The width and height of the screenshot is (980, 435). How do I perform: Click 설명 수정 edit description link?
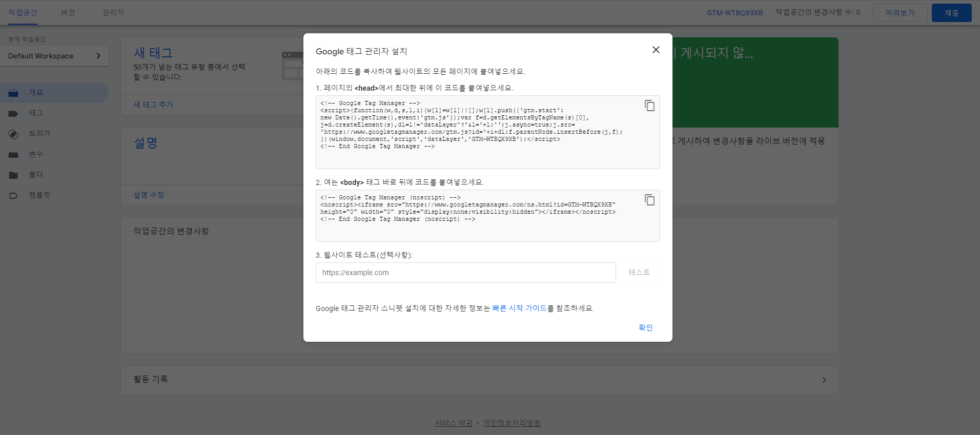point(149,195)
